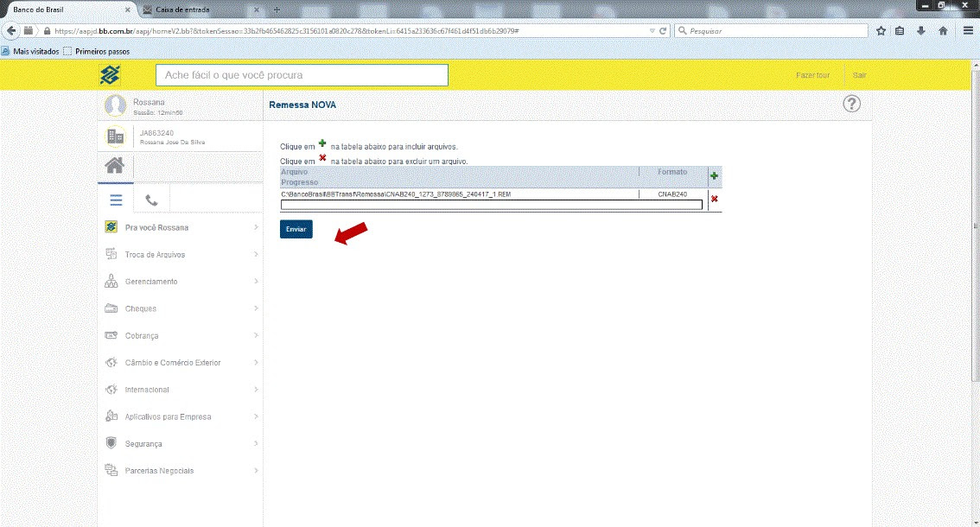Click the Formato column header
Viewport: 980px width, 527px height.
(672, 172)
